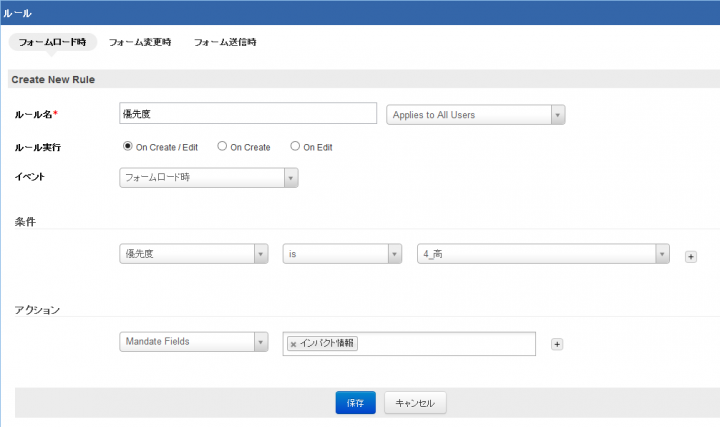Click the ルール名 label
The height and width of the screenshot is (427, 720).
[34, 114]
